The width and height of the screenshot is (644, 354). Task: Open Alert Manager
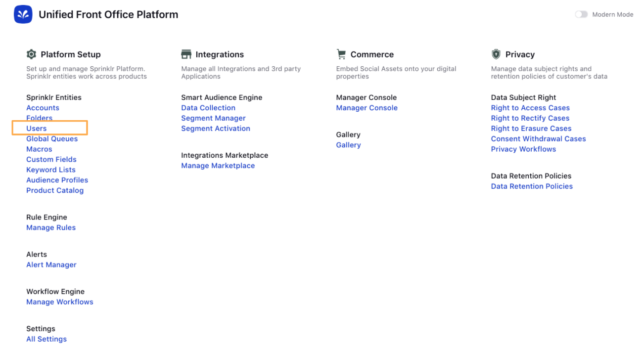point(51,265)
